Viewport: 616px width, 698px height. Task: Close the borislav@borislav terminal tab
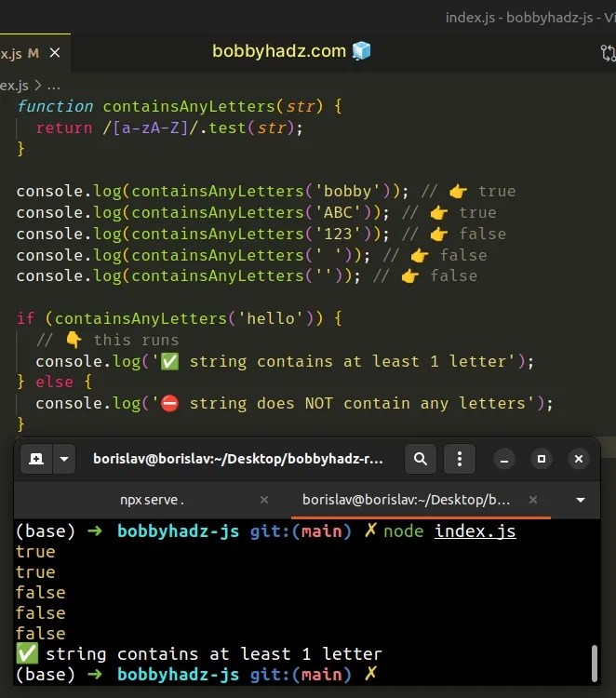[x=533, y=500]
